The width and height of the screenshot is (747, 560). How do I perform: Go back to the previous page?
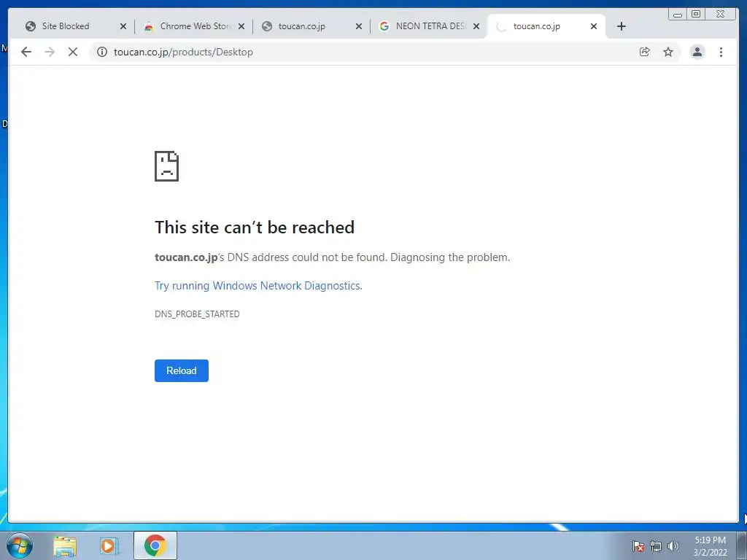click(26, 52)
